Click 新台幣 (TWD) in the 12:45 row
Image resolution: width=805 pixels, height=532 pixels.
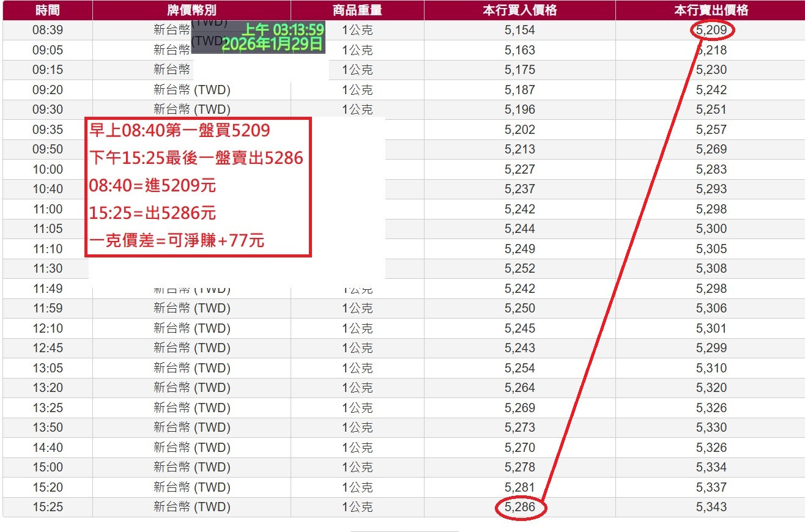[191, 348]
